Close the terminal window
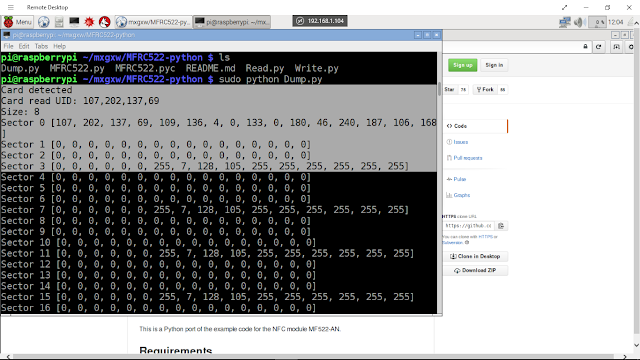 pyautogui.click(x=436, y=35)
